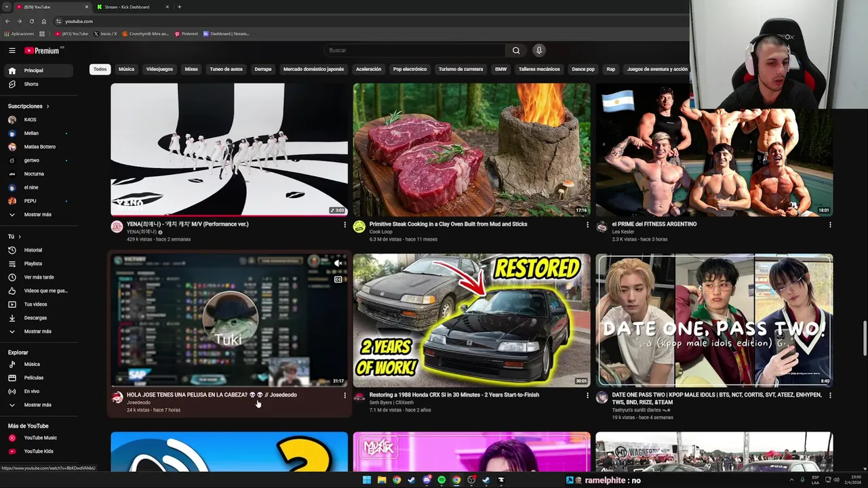Open Historial in the sidebar
The width and height of the screenshot is (868, 488).
pos(38,250)
